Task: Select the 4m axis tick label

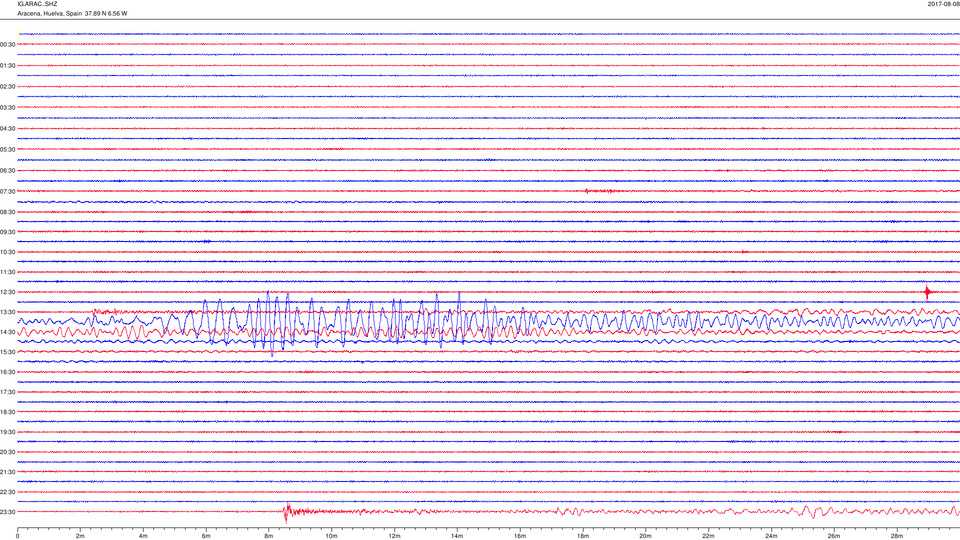Action: click(143, 536)
